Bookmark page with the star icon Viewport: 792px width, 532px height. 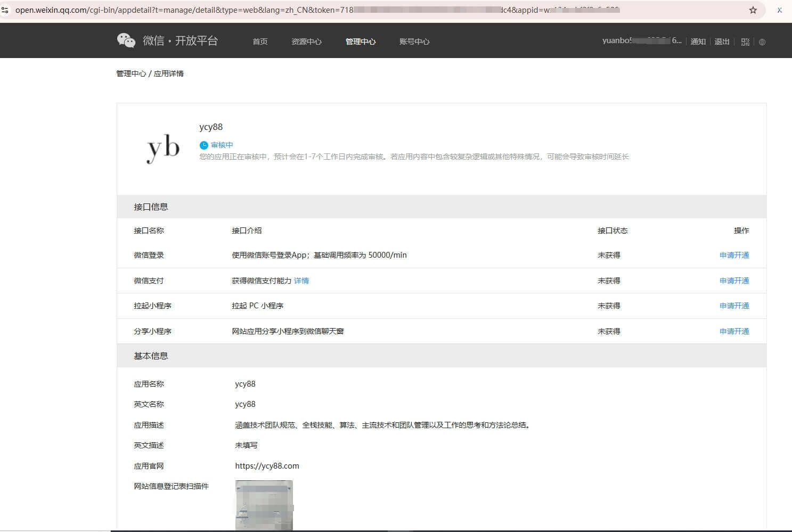[x=753, y=10]
